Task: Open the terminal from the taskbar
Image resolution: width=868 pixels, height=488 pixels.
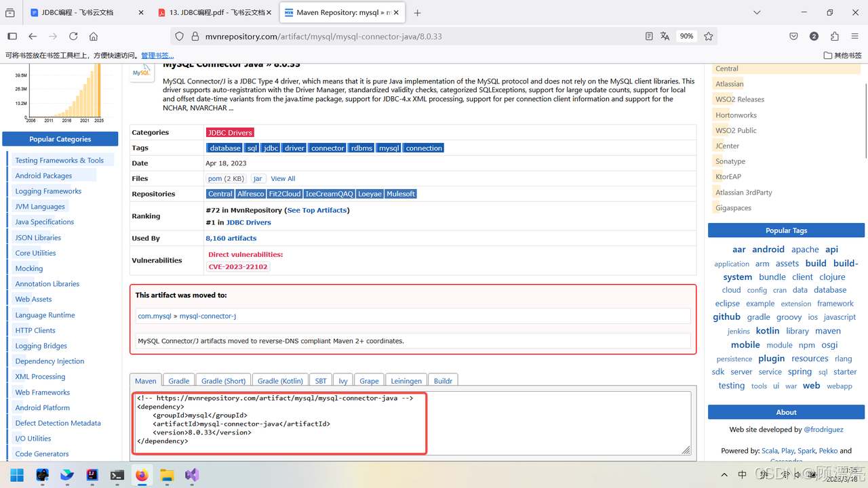Action: click(117, 475)
